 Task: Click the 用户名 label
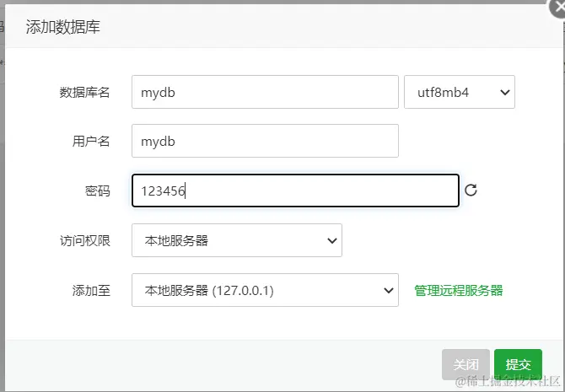coord(91,142)
